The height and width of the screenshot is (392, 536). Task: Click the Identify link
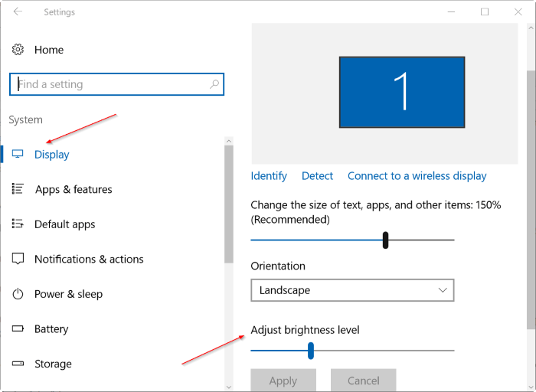tap(269, 176)
